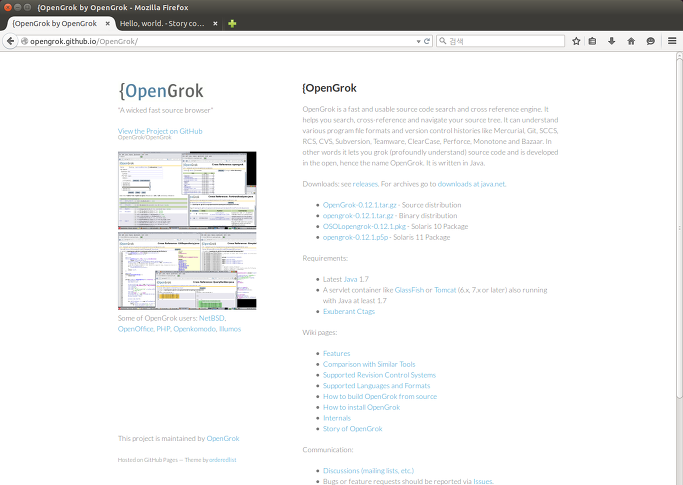This screenshot has width=683, height=485.
Task: Download OSOLopengrok-0.12.1.pkg package
Action: point(364,227)
